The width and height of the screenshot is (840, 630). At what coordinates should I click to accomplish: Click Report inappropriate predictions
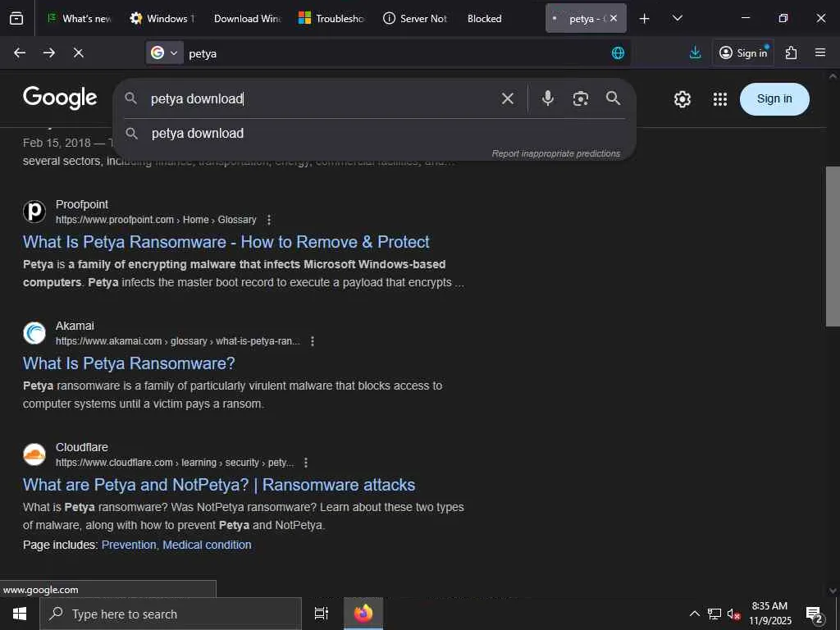(555, 153)
